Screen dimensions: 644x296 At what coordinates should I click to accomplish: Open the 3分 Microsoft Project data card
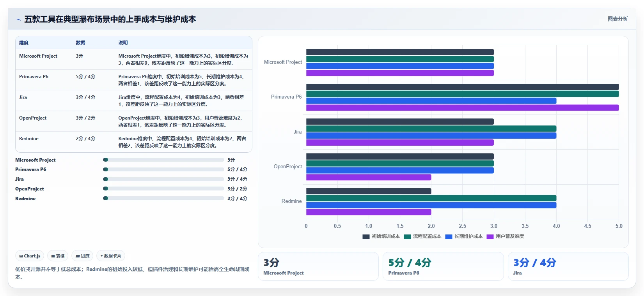pos(318,266)
